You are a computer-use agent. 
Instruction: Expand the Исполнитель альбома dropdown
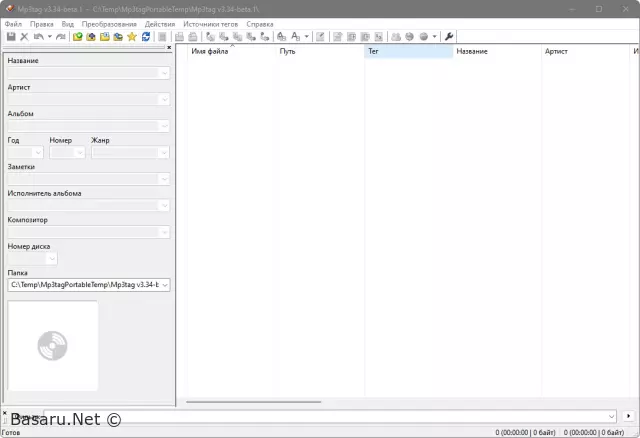[164, 206]
